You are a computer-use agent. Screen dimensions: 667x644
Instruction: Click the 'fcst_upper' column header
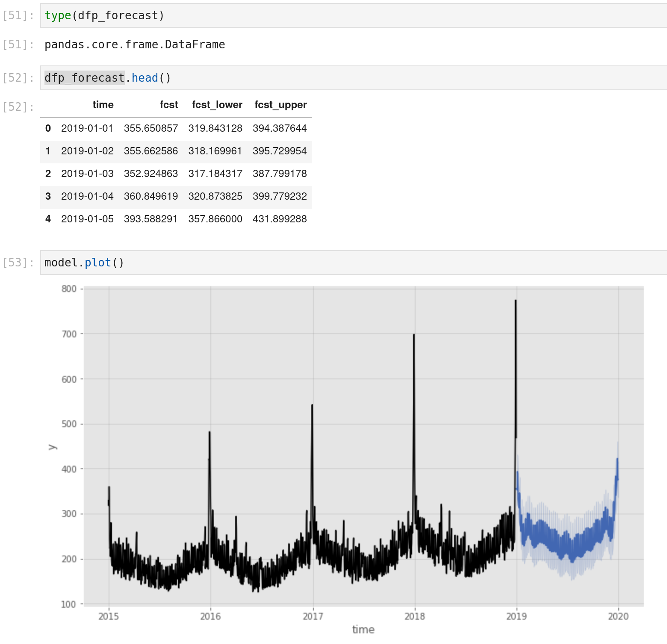280,105
